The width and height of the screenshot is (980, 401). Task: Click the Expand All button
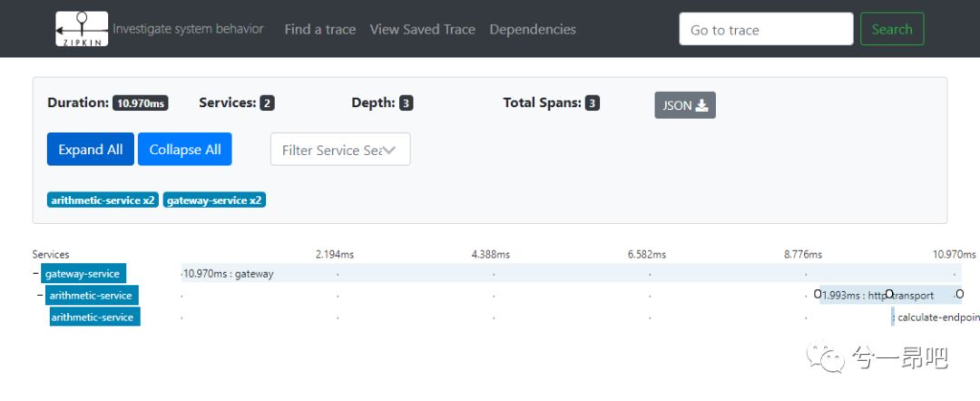click(91, 150)
